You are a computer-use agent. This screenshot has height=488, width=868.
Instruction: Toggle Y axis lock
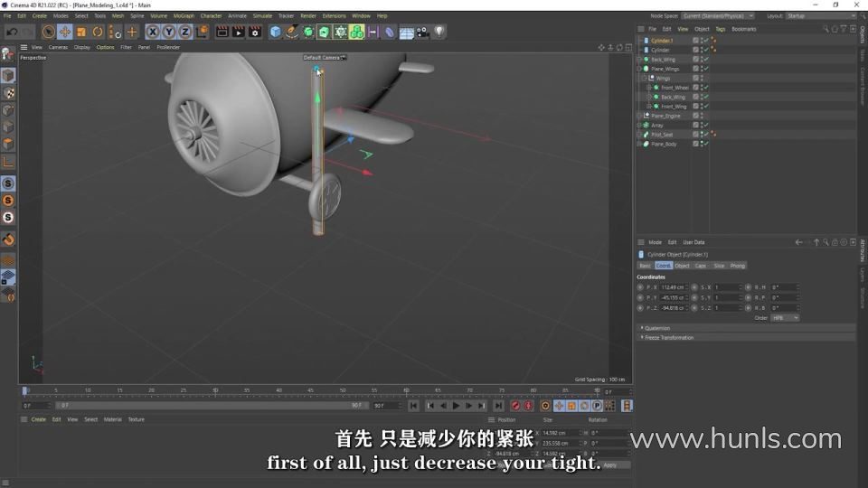tap(168, 33)
